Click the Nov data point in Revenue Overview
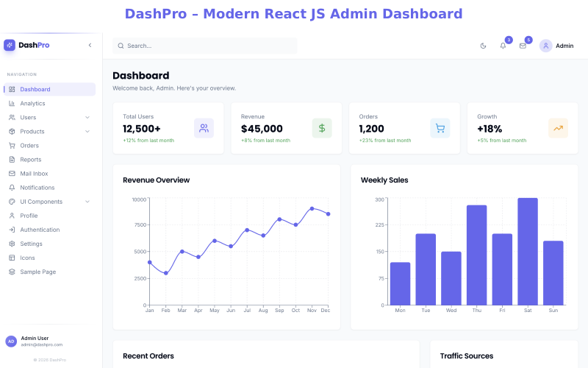The image size is (588, 368). [312, 208]
